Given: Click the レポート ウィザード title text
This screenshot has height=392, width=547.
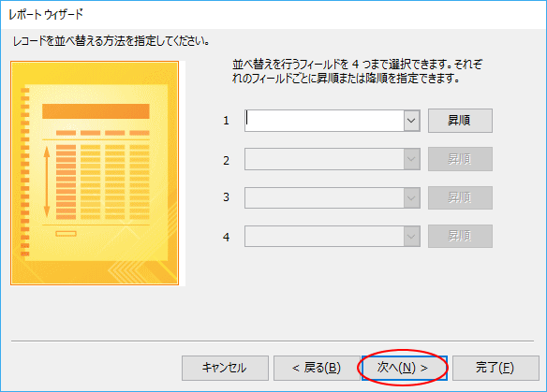Looking at the screenshot, I should tap(46, 15).
